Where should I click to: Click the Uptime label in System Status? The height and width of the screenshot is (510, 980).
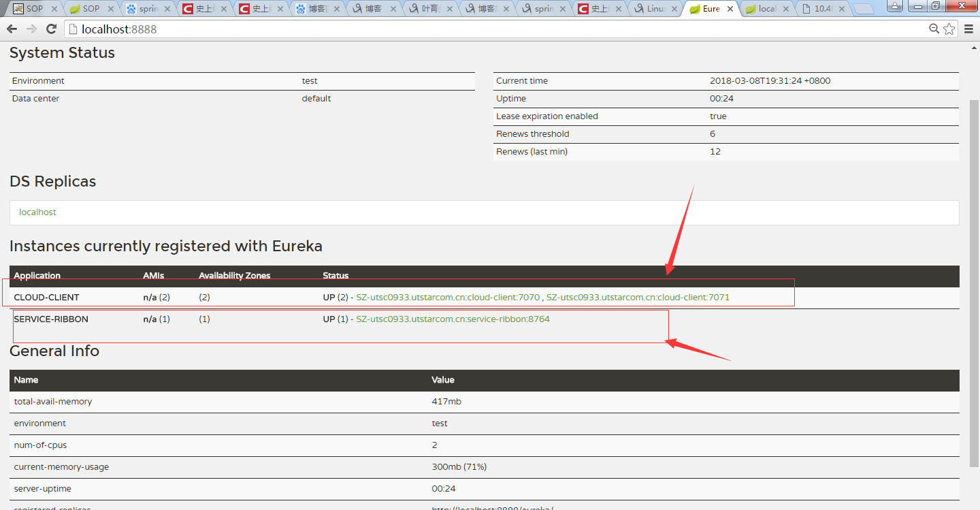tap(511, 99)
